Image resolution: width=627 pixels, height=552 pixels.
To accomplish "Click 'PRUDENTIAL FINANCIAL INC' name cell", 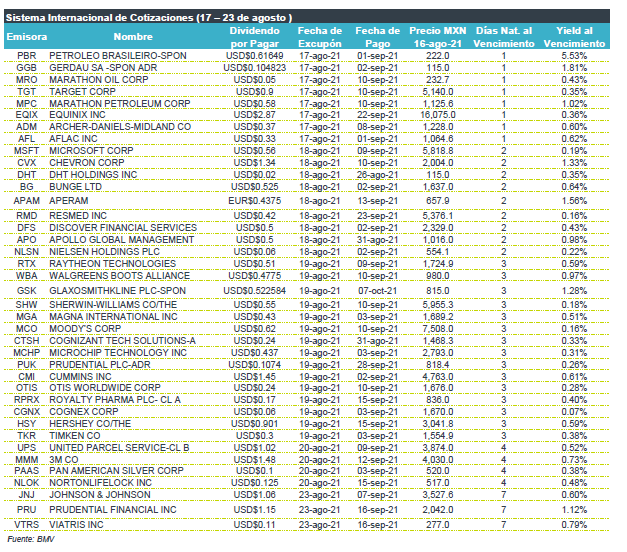I will [113, 510].
